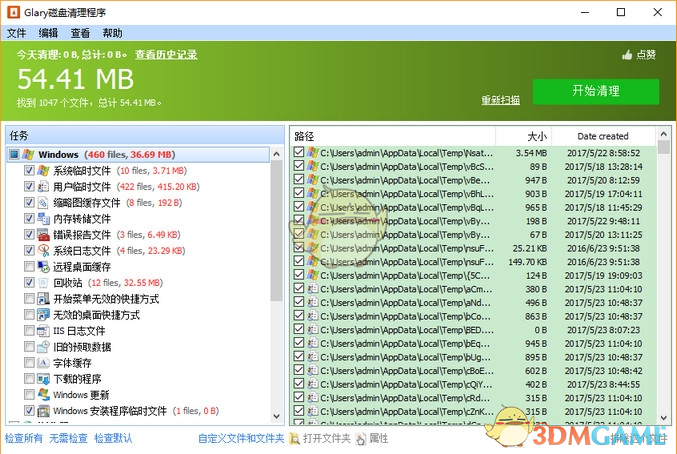This screenshot has height=454, width=677.
Task: Select the 回收站 recycle bin icon
Action: [x=43, y=283]
